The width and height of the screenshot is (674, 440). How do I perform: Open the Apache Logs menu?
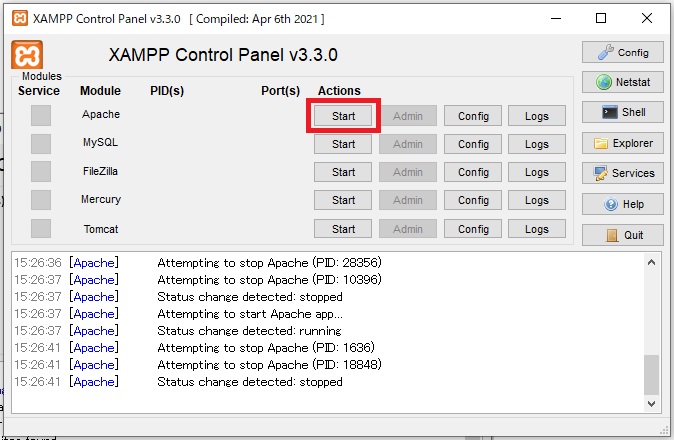[537, 116]
